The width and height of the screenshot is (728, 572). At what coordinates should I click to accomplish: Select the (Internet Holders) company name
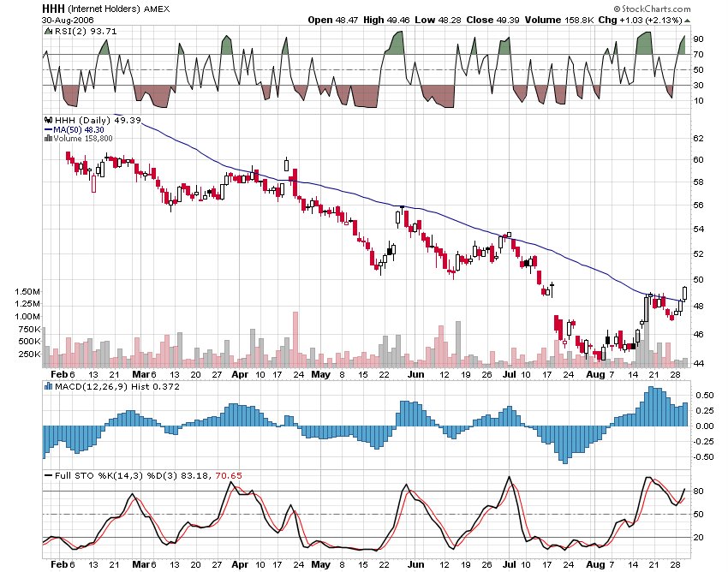coord(104,9)
